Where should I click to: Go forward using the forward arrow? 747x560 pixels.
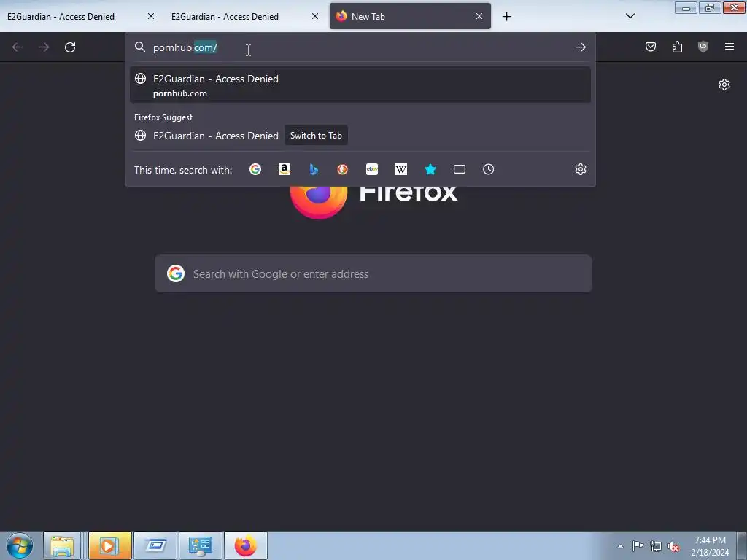tap(44, 47)
